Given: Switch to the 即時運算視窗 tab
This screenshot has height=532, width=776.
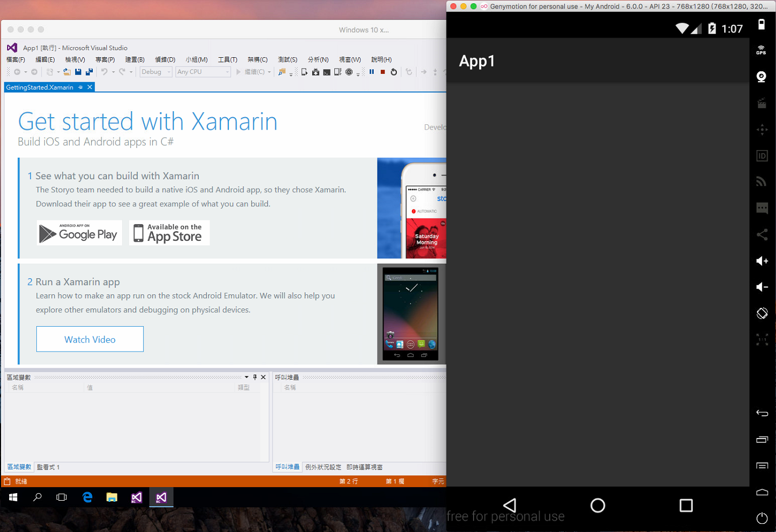Looking at the screenshot, I should point(365,467).
